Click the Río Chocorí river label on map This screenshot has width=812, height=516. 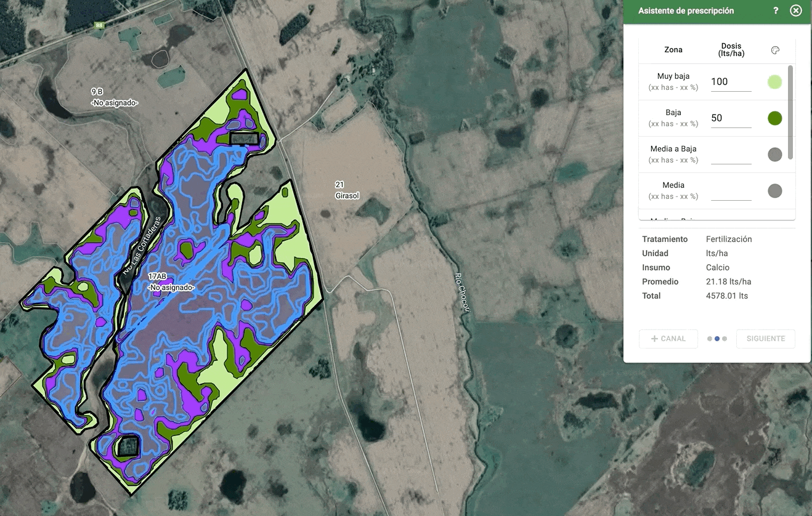pos(462,293)
